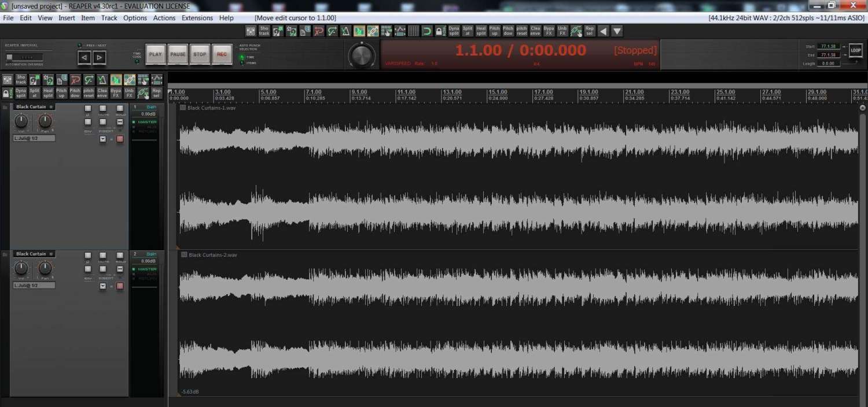868x407 pixels.
Task: Click track 1 Vol knob
Action: point(21,121)
